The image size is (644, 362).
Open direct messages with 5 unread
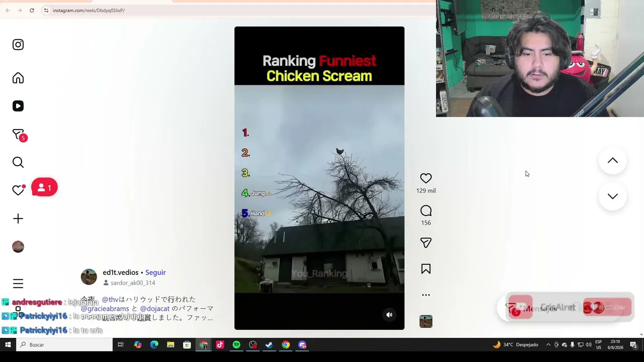tap(19, 135)
